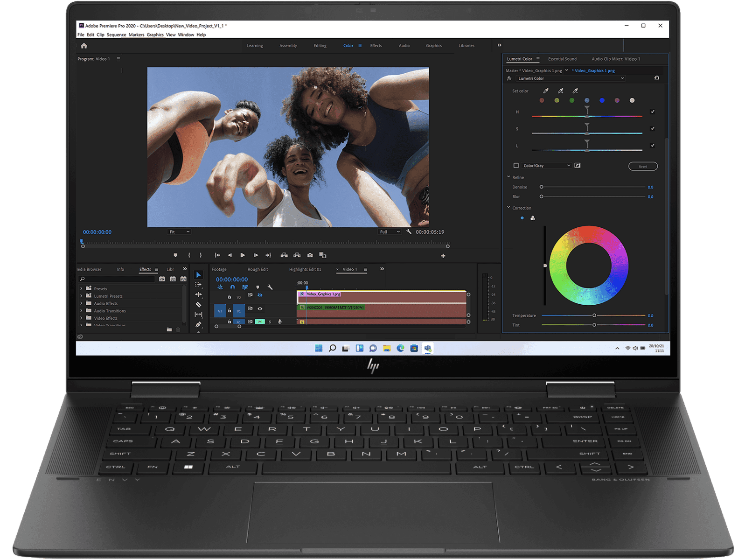745x560 pixels.
Task: Select the Set color eyedropper tool
Action: coord(546,91)
